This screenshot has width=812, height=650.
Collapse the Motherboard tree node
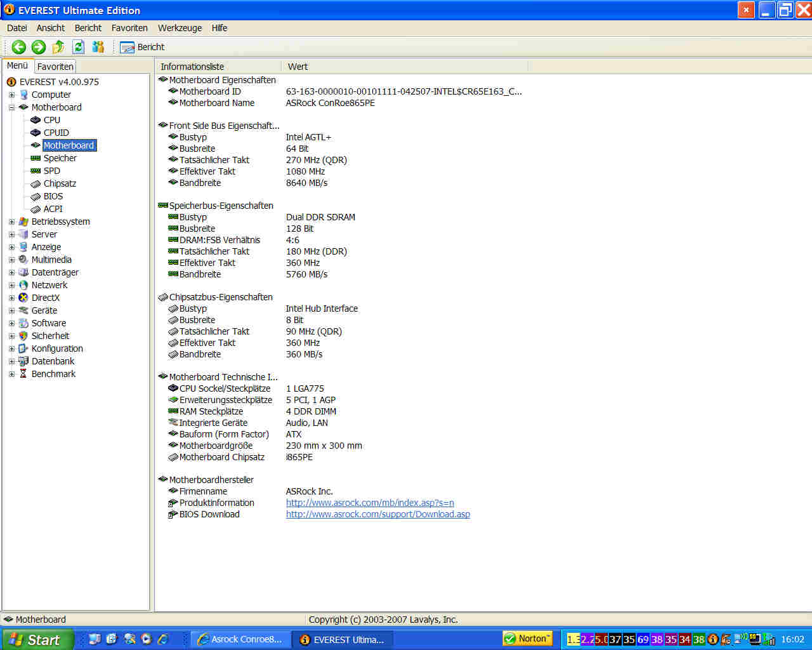[11, 107]
